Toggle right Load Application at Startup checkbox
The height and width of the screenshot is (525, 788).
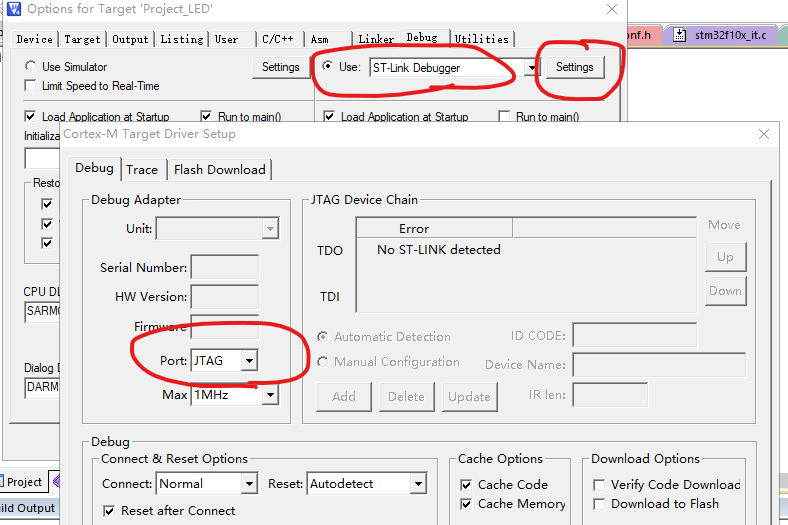coord(329,117)
